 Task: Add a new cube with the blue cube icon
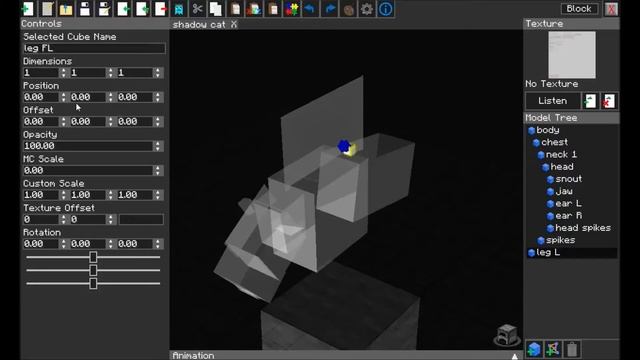click(x=534, y=349)
